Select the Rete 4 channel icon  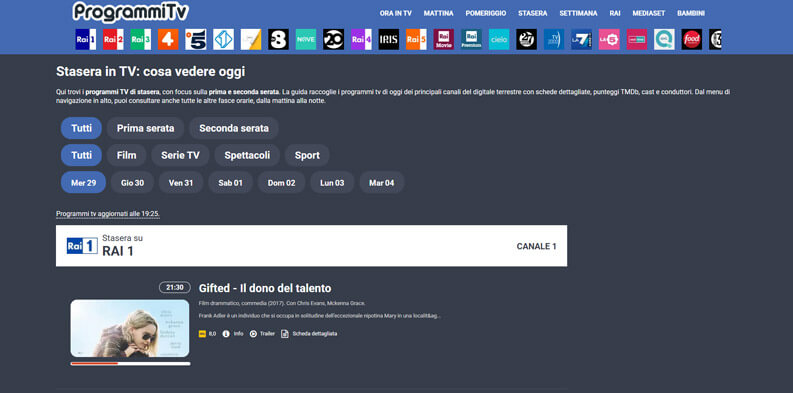point(168,39)
